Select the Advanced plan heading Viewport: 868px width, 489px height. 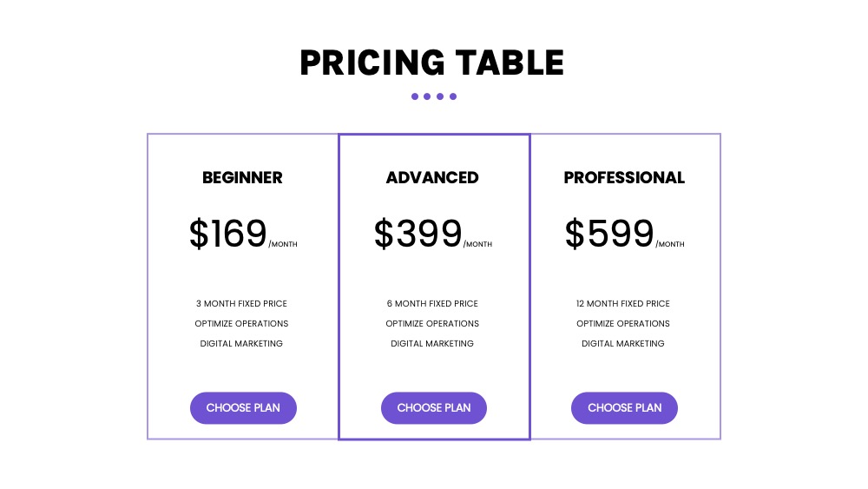pos(432,178)
